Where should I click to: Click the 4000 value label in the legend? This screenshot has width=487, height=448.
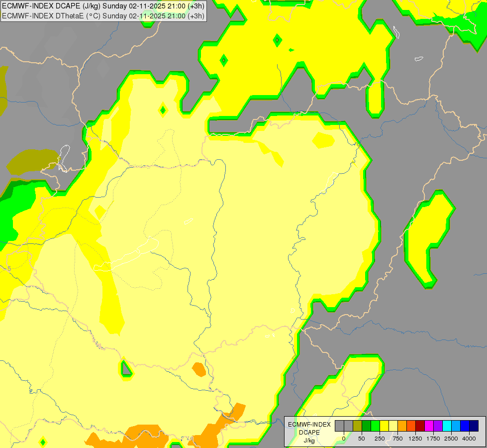click(x=469, y=439)
